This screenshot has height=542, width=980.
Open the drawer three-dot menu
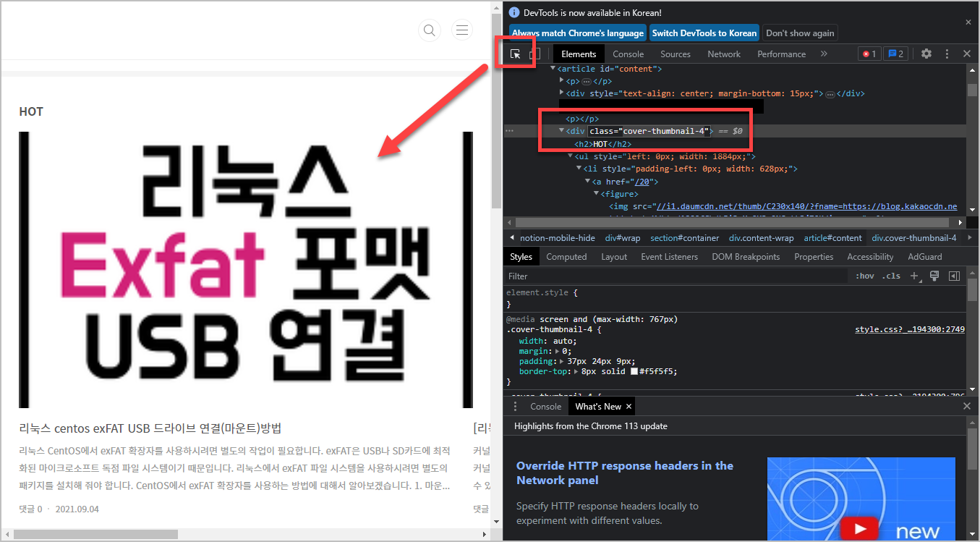(516, 406)
